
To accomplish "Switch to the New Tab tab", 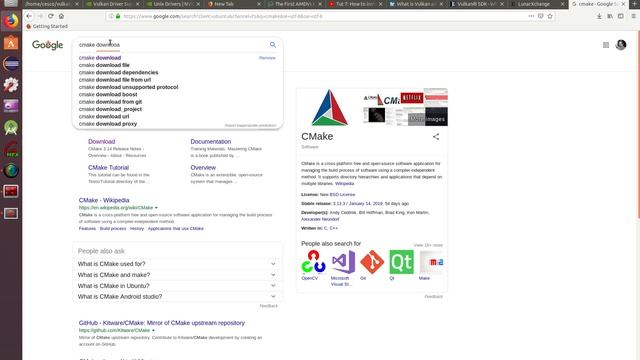I will (x=233, y=4).
